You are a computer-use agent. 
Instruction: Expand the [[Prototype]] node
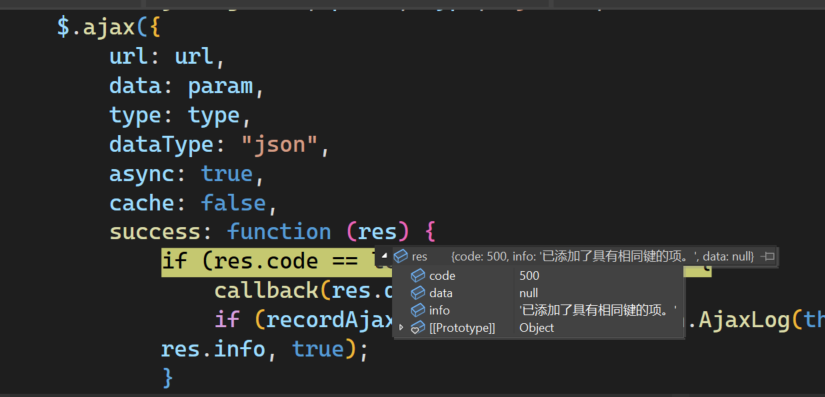tap(401, 328)
